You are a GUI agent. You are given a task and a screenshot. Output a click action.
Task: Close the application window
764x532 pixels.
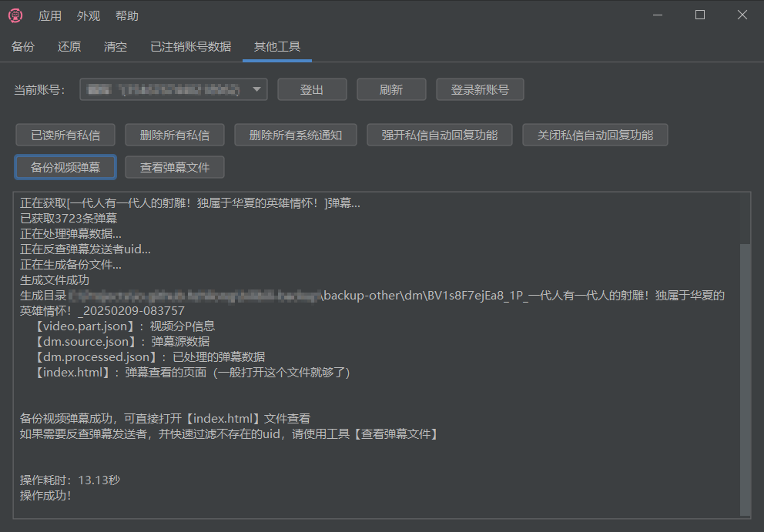pos(742,15)
